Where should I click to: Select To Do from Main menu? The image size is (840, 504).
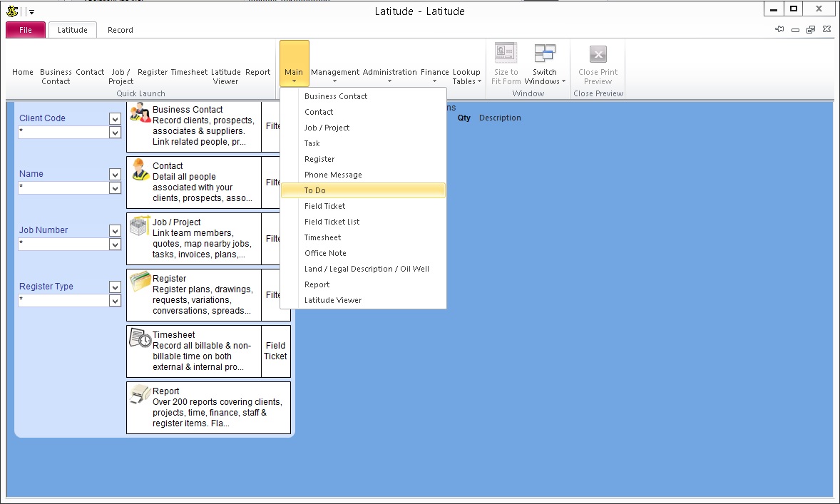click(x=314, y=190)
